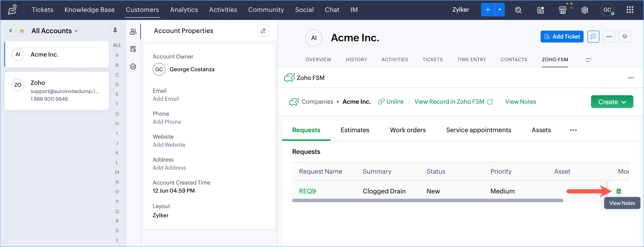Pin the All Accounts list panel

tap(115, 30)
